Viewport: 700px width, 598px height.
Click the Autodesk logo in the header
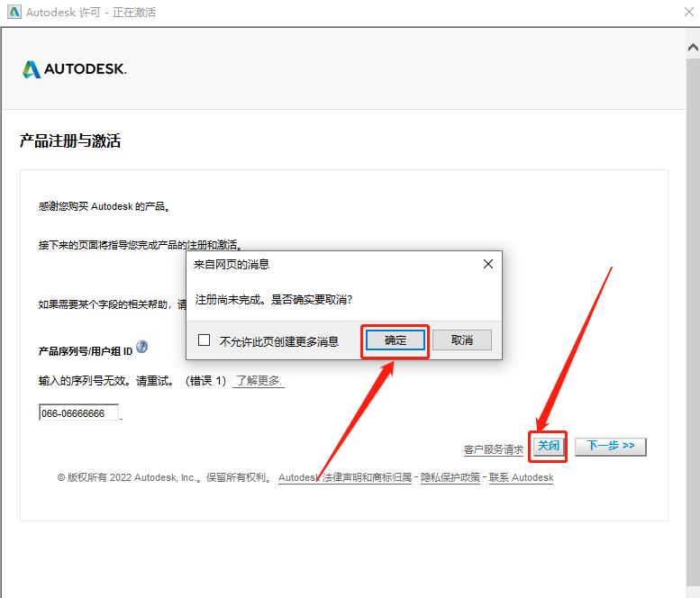pyautogui.click(x=75, y=69)
